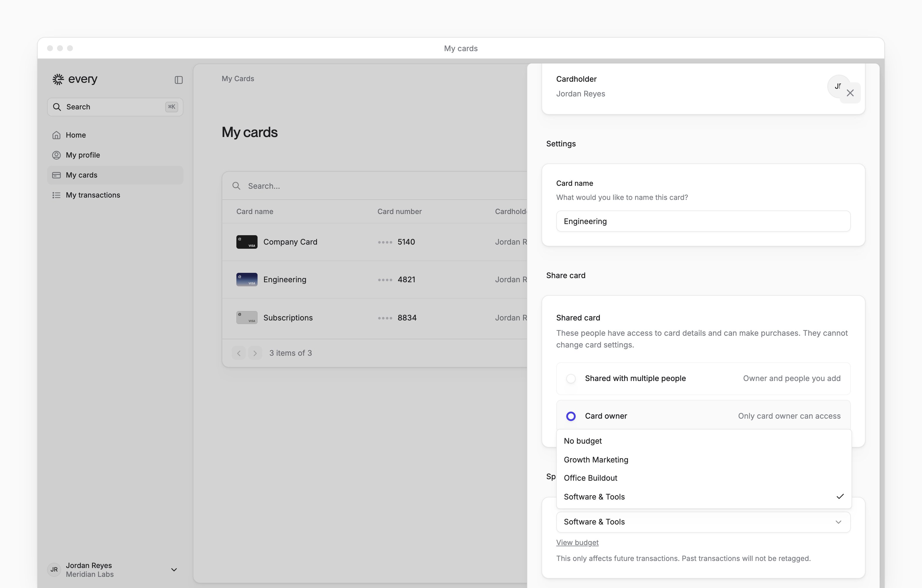Screen dimensions: 922x588
Task: Choose Office Buildout from the list
Action: coord(703,478)
